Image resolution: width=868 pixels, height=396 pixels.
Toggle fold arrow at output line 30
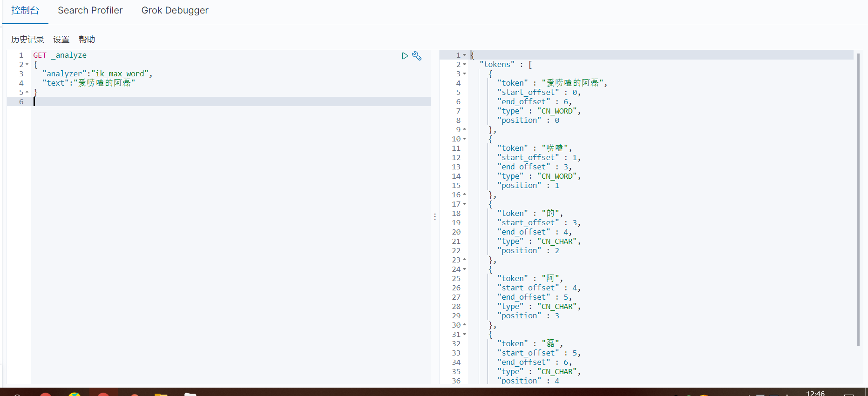464,325
